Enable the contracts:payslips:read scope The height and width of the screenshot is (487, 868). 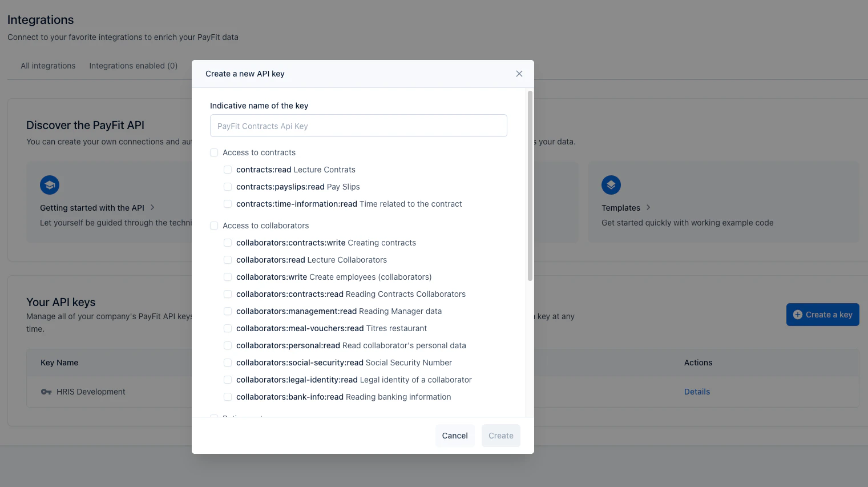(228, 187)
